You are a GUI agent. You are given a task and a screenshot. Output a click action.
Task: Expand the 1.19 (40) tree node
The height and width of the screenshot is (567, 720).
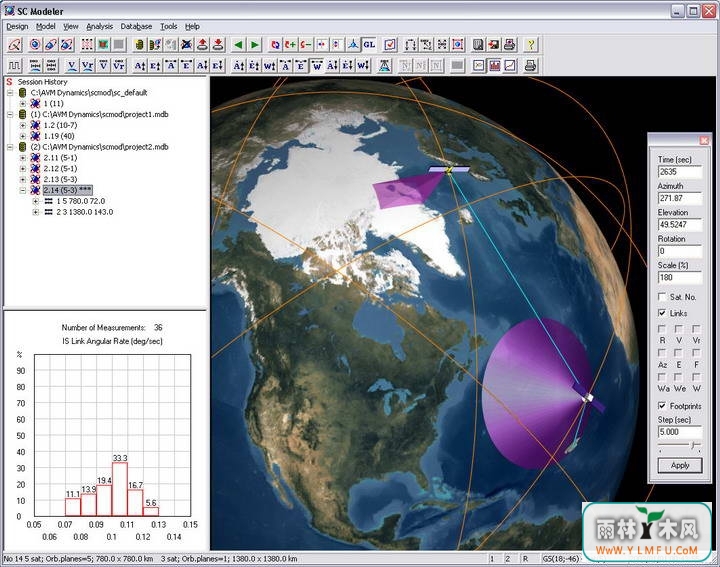(22, 136)
